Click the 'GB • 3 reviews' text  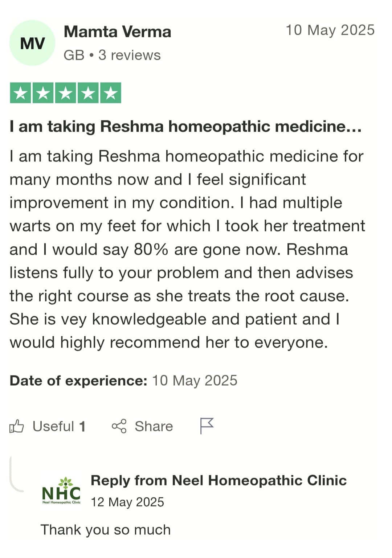(x=112, y=55)
